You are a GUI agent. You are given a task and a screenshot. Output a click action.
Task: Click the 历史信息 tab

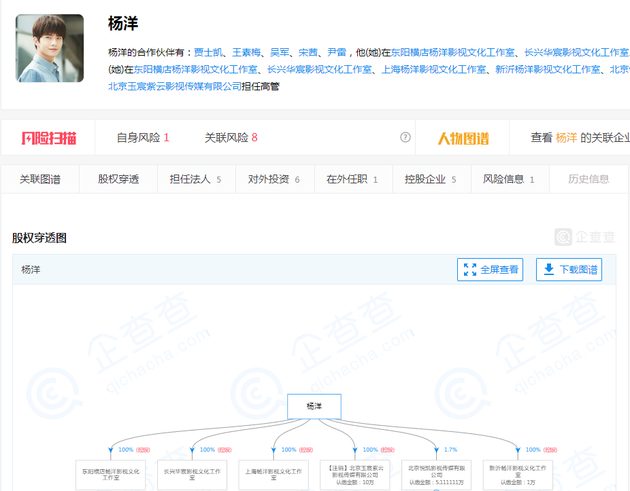pyautogui.click(x=588, y=180)
